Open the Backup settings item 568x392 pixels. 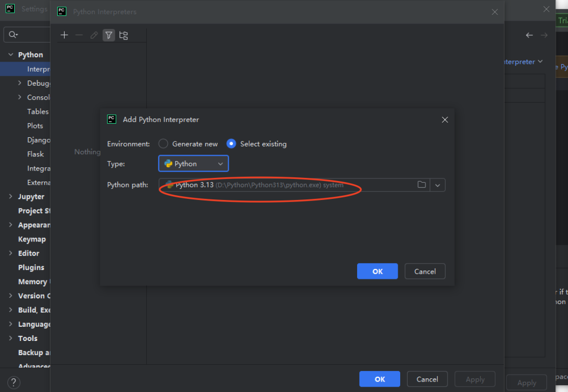pyautogui.click(x=34, y=353)
